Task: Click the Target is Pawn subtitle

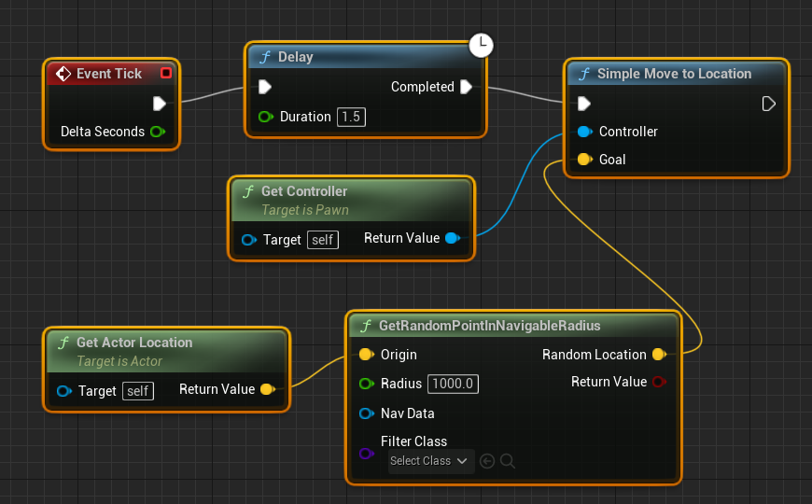Action: pos(304,210)
